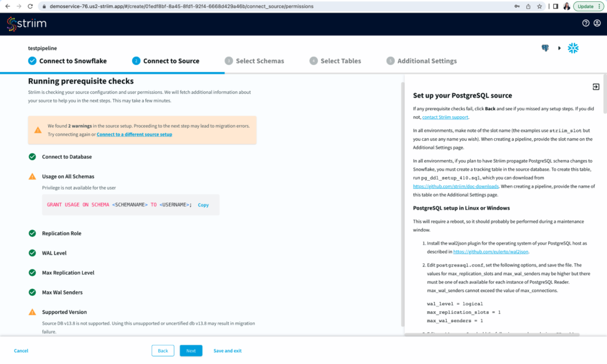Click the WAL Level green check icon
This screenshot has width=607, height=364.
(x=33, y=253)
